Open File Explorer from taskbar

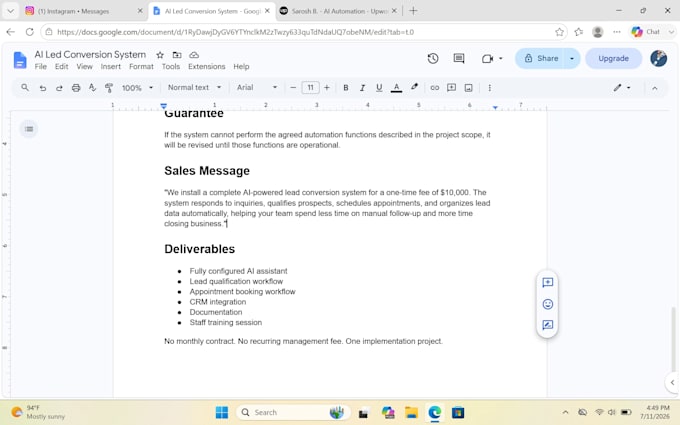[411, 412]
